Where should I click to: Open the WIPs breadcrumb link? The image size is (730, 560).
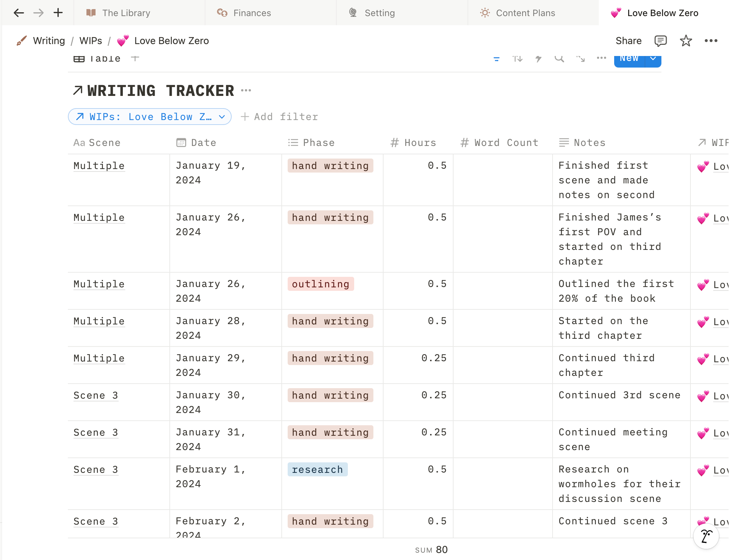click(91, 41)
